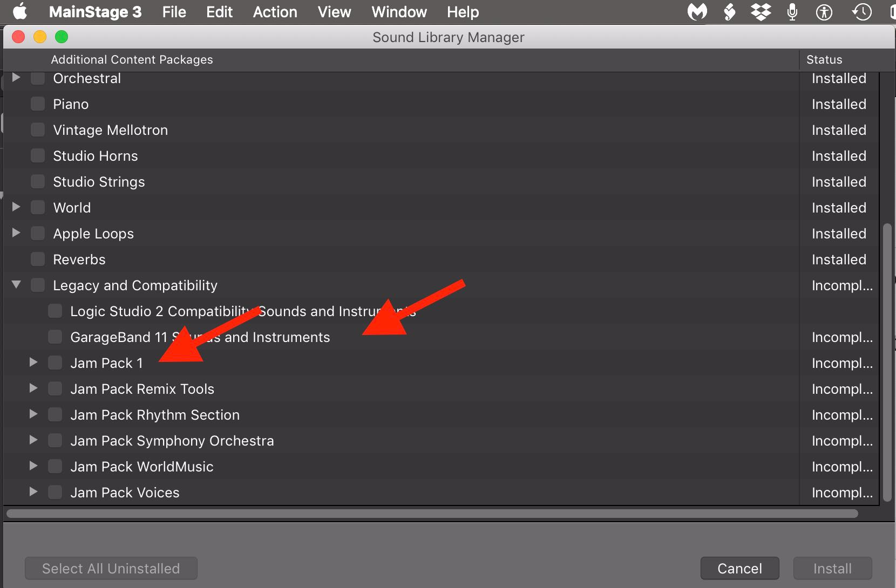This screenshot has width=896, height=588.
Task: Click Installed status for Piano
Action: [x=839, y=104]
